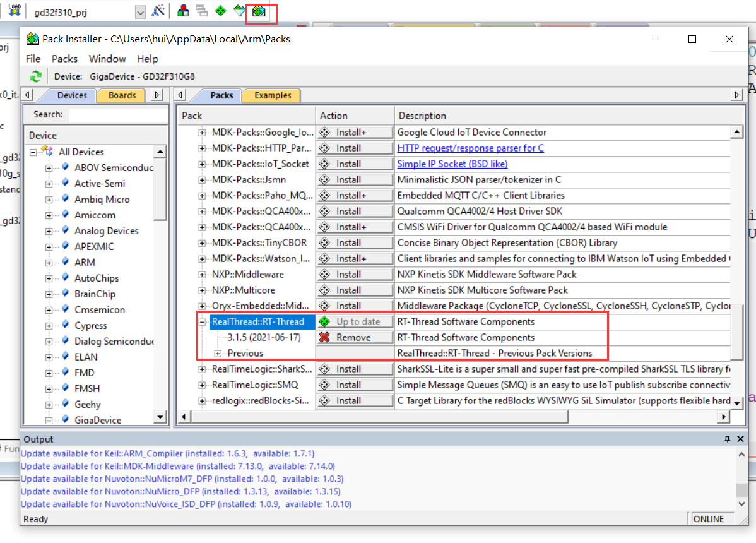Expand the NXP::Middleware pack entry
This screenshot has width=756, height=543.
202,274
